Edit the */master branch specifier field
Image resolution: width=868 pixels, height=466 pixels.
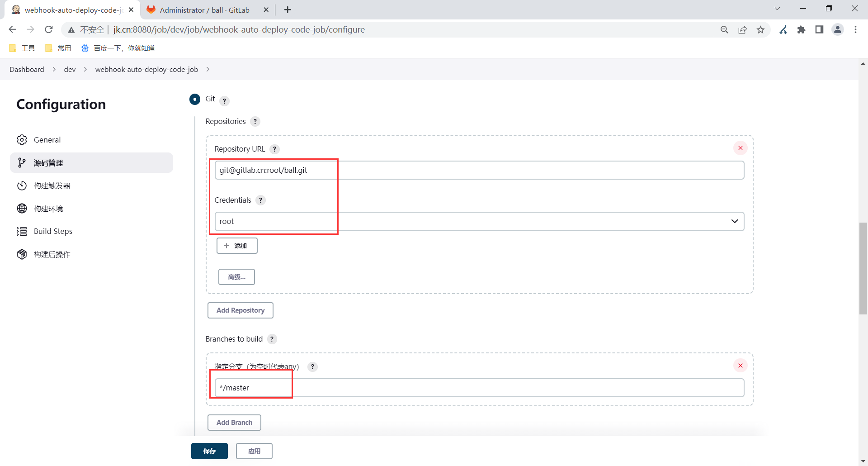point(479,388)
